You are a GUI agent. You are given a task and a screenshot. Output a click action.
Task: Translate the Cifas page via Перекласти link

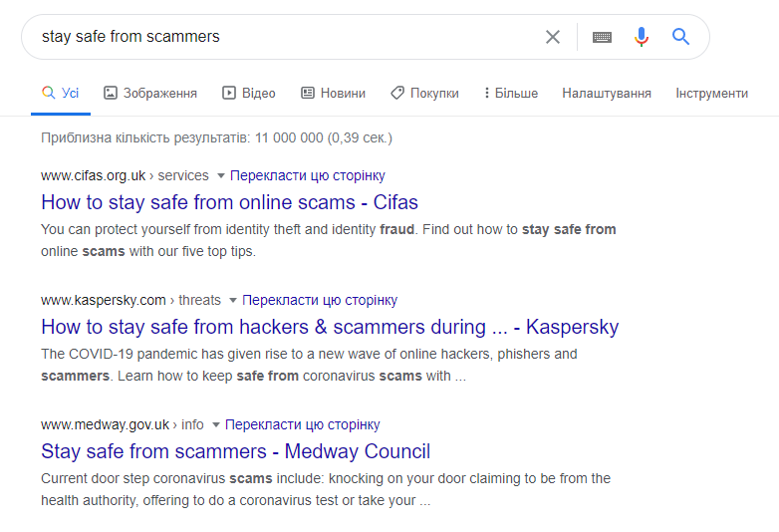(x=308, y=176)
